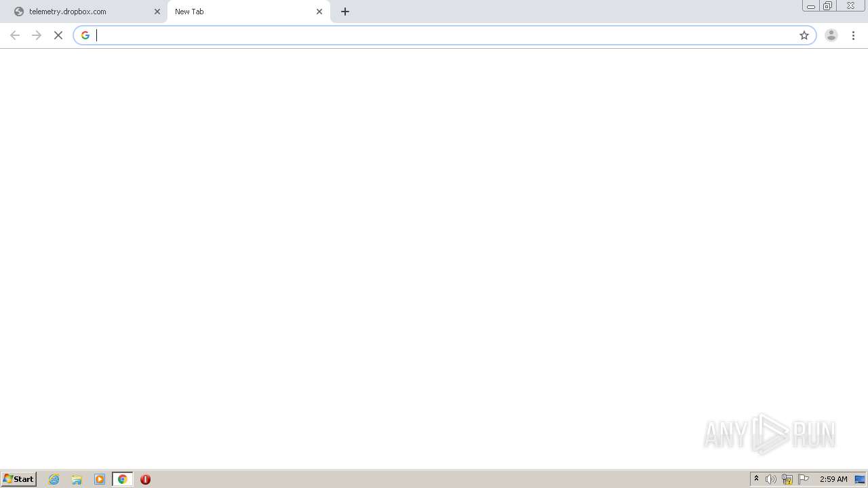
Task: Launch Internet Explorer from taskbar
Action: tap(54, 479)
